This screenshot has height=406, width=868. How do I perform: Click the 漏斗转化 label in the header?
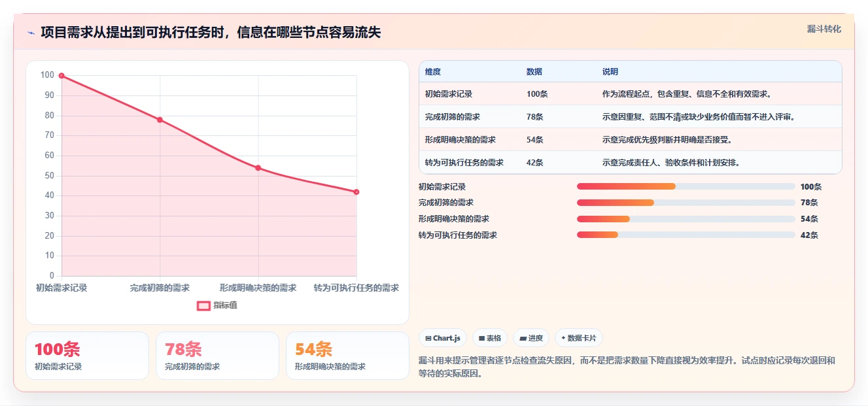click(x=824, y=29)
